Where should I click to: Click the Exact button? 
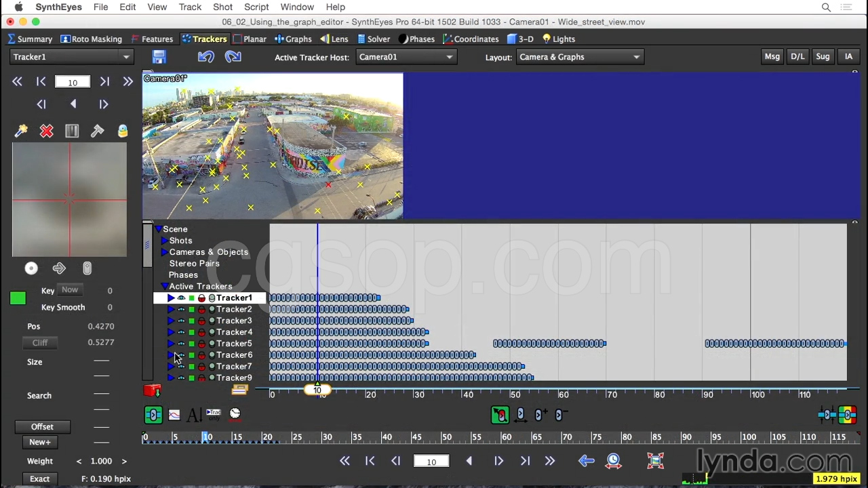pos(40,479)
